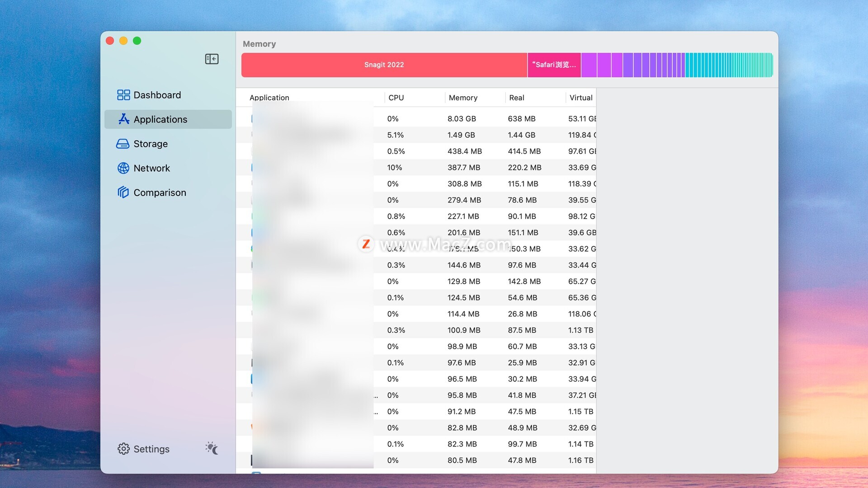This screenshot has width=868, height=488.
Task: Click the 129.8 MB memory cell
Action: 464,282
